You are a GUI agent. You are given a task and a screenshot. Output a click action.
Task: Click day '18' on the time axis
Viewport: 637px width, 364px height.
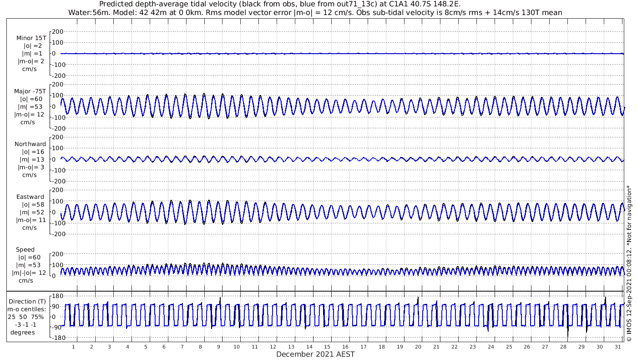[x=381, y=347]
